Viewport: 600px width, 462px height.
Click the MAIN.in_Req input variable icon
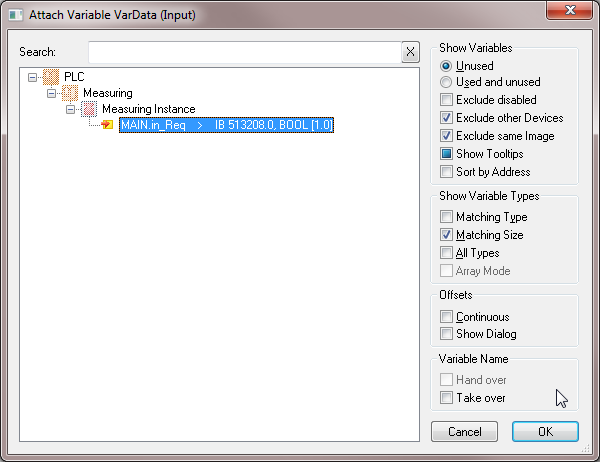pyautogui.click(x=107, y=125)
